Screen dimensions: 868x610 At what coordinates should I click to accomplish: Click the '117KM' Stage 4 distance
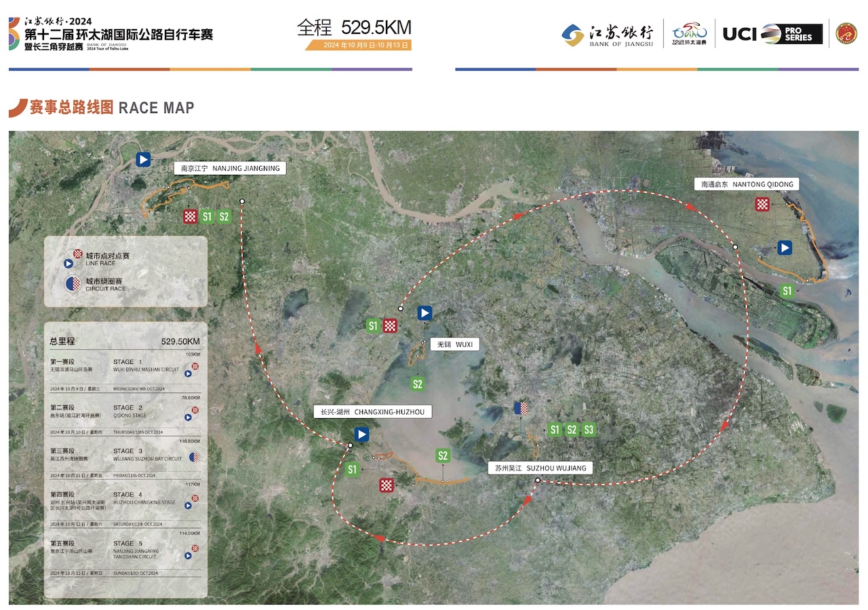(193, 485)
